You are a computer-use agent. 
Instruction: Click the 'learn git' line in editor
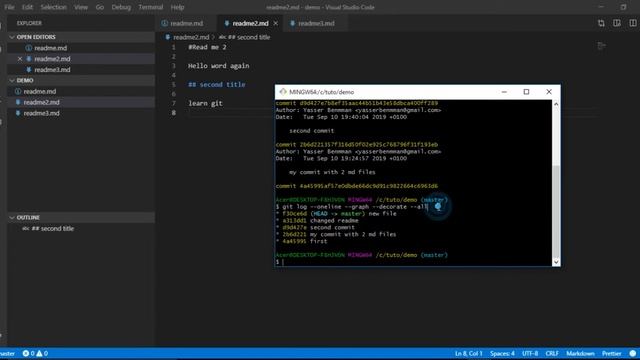pyautogui.click(x=205, y=103)
